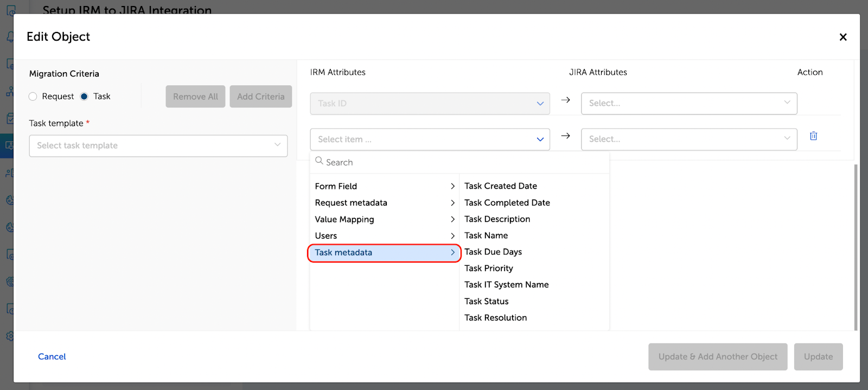Select the Request radio button
Viewport: 868px width, 390px height.
pos(33,97)
